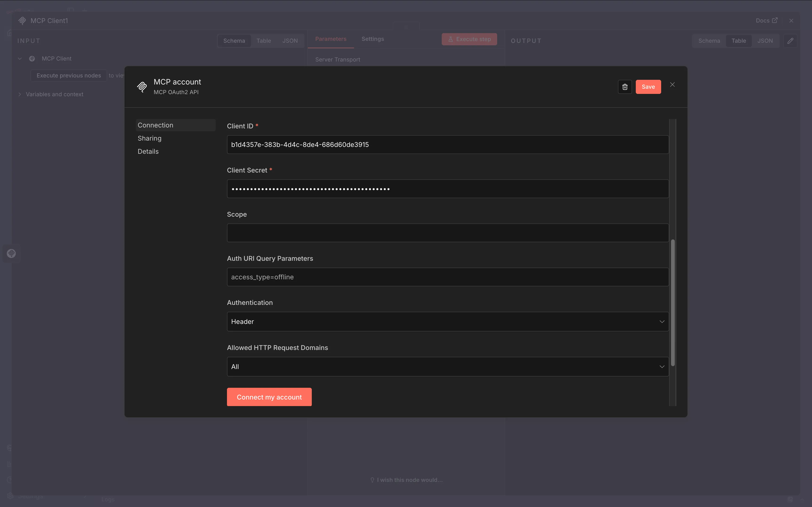Click the lightbulb icon near 'I wish this node would'

[372, 480]
